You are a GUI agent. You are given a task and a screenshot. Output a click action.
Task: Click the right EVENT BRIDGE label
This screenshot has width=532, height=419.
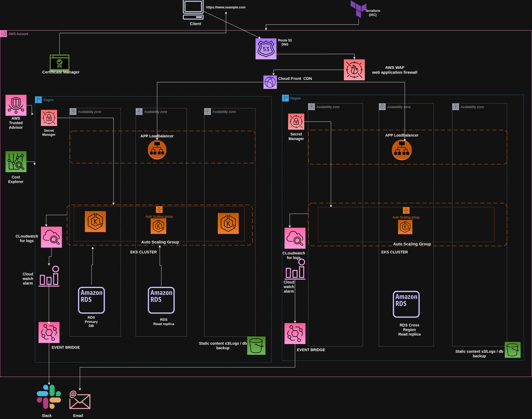pyautogui.click(x=311, y=350)
